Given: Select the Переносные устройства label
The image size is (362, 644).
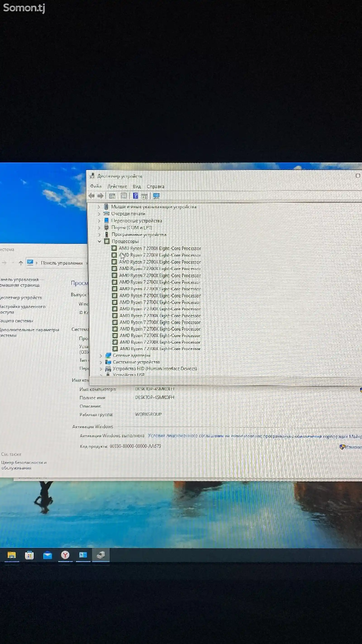Looking at the screenshot, I should coord(137,221).
